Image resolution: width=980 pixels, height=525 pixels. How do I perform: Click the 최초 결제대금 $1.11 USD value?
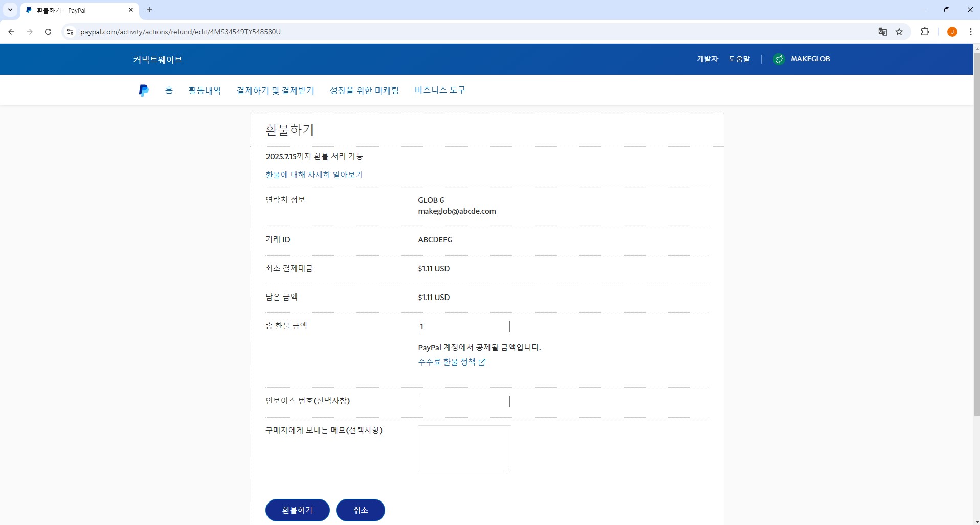pyautogui.click(x=434, y=269)
